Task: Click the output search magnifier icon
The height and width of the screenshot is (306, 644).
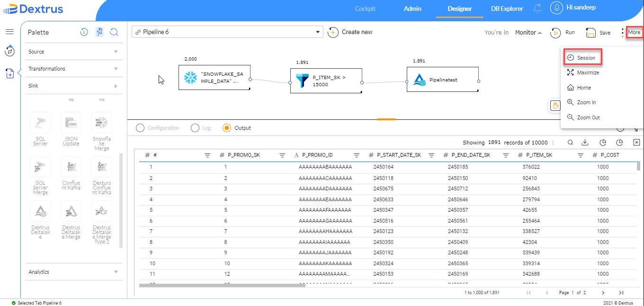Action: coord(571,142)
